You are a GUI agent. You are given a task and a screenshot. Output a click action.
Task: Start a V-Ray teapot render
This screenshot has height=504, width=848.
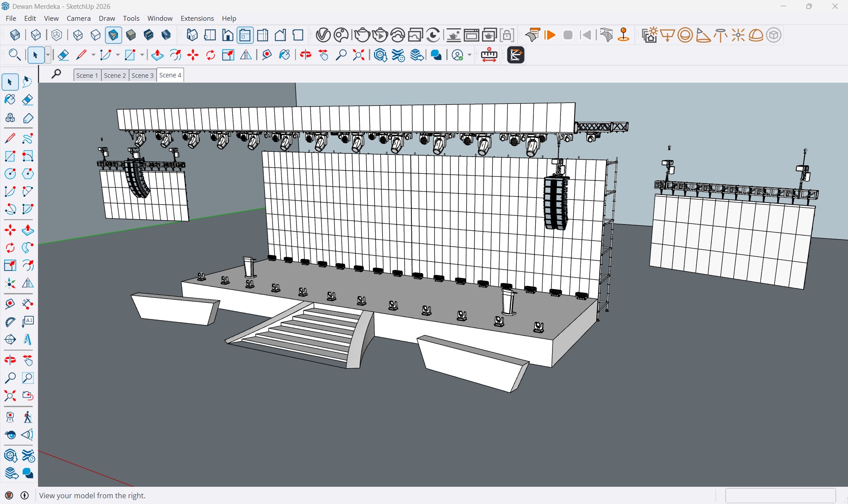(362, 35)
